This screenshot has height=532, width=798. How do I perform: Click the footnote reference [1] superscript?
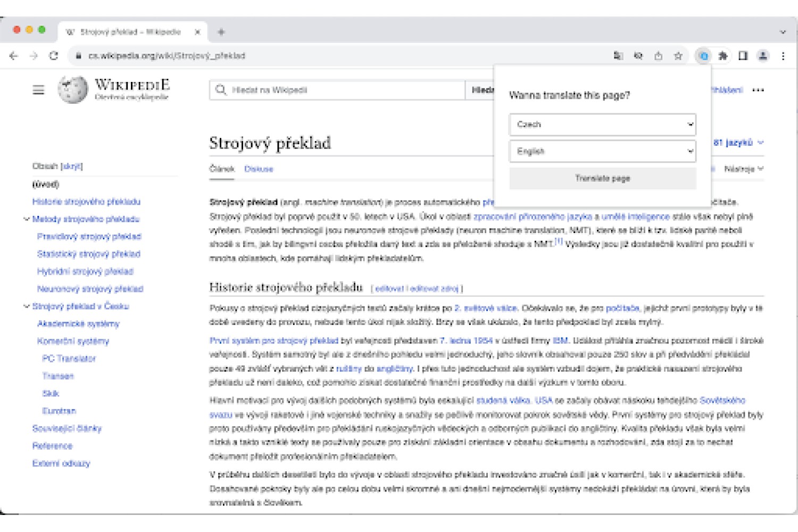tap(559, 242)
